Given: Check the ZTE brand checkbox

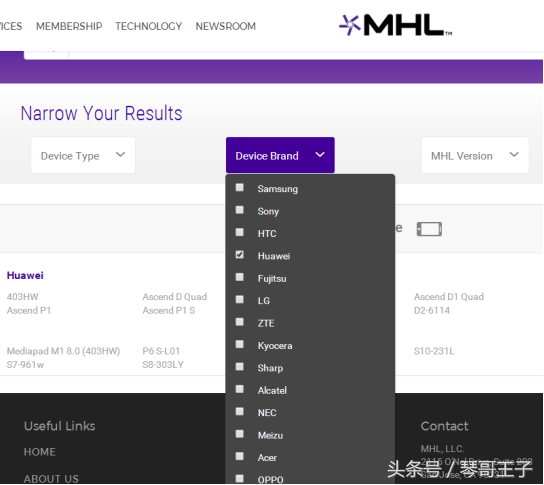Looking at the screenshot, I should click(239, 322).
